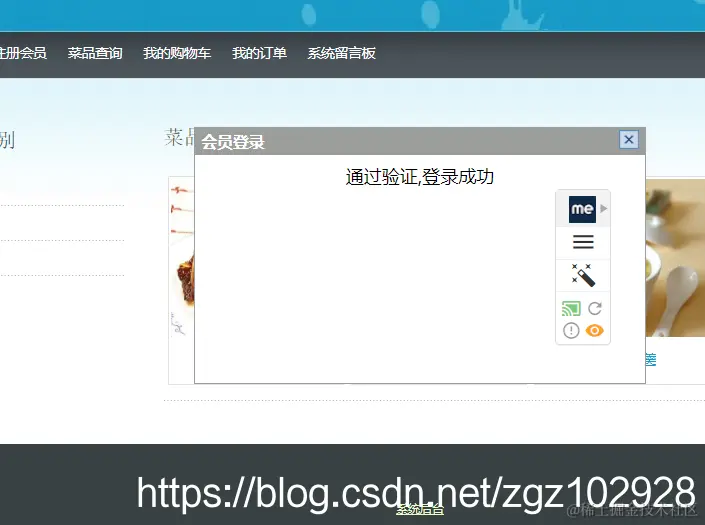Click the green cast screen icon
This screenshot has height=525, width=705.
571,308
